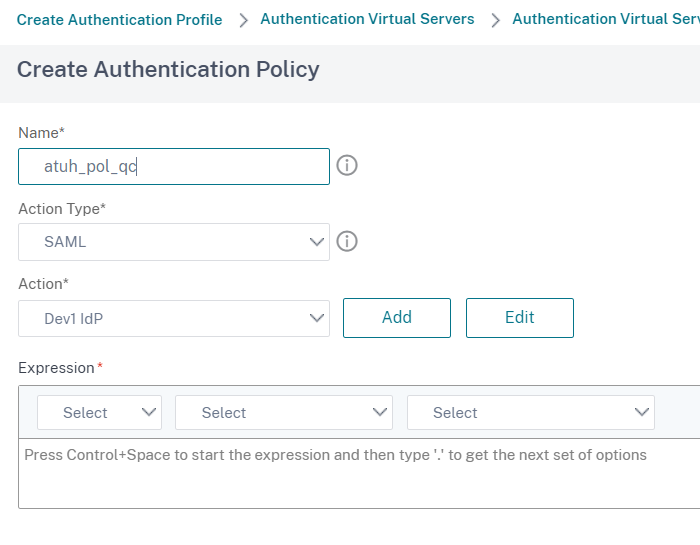
Task: Click the info icon next to Action Type
Action: 347,241
